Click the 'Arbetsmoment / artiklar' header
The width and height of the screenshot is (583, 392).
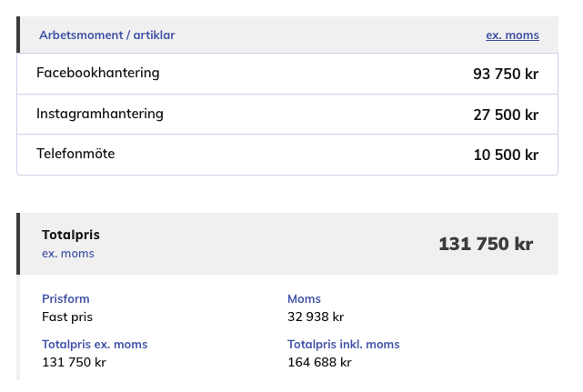[106, 35]
